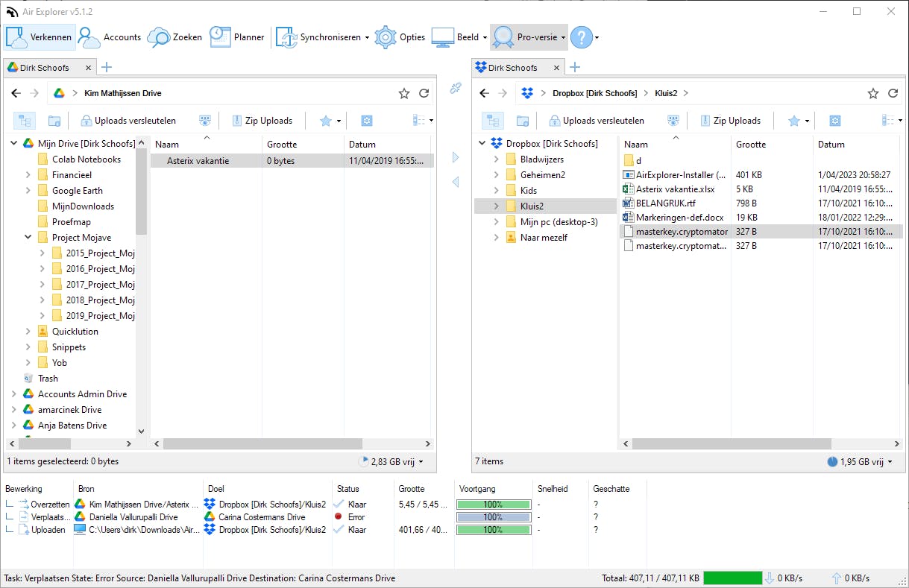Refresh the left pane listing
The image size is (909, 588).
point(424,93)
